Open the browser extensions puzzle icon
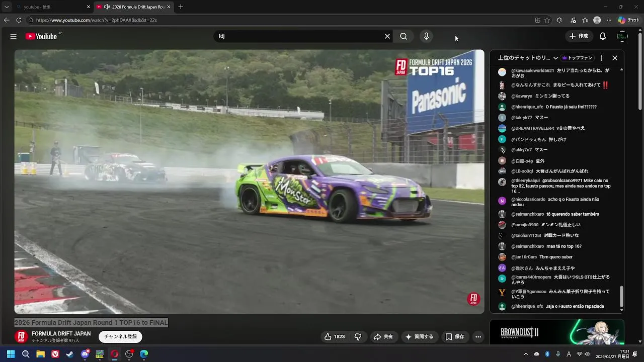Image resolution: width=644 pixels, height=362 pixels. click(559, 20)
